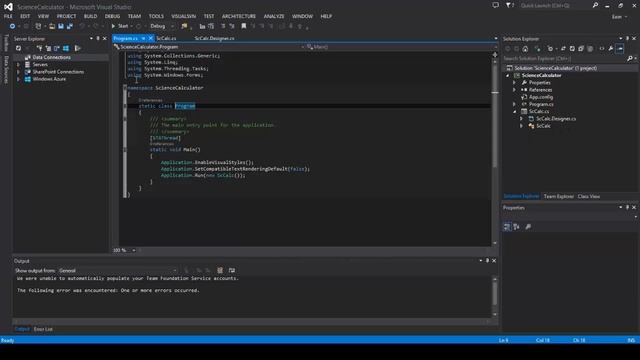Click the Data Sources side tab

[6, 70]
